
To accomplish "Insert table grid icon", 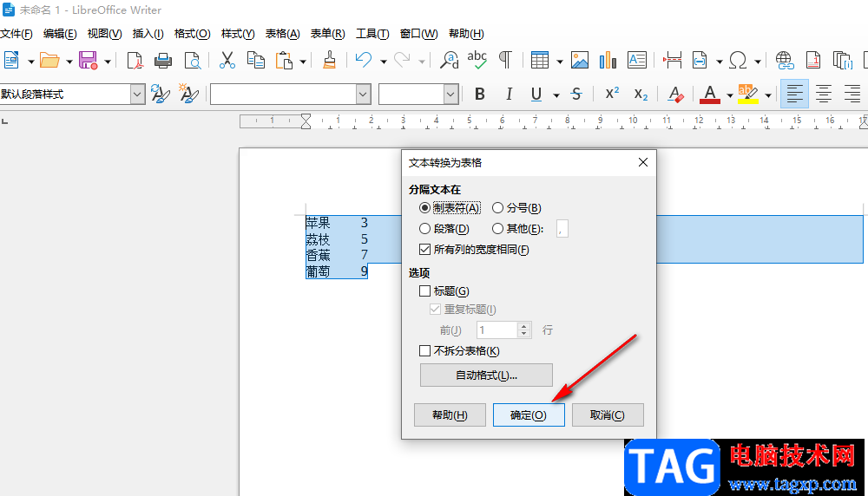I will click(x=539, y=61).
